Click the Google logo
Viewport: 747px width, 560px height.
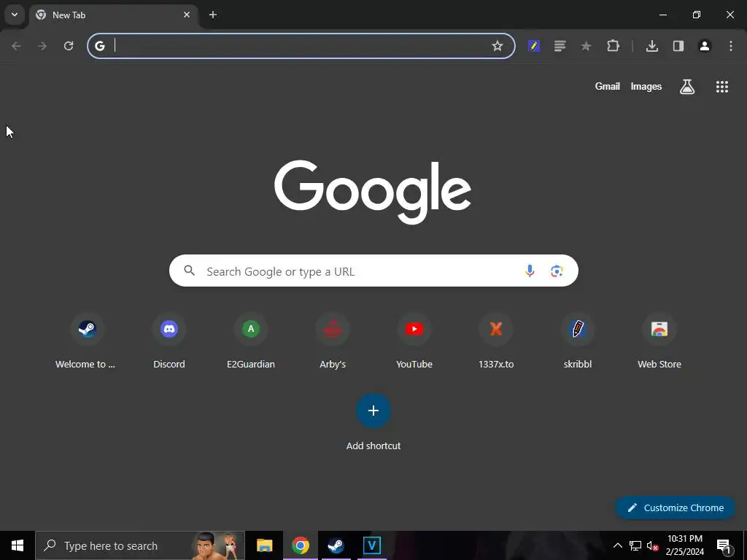click(373, 192)
